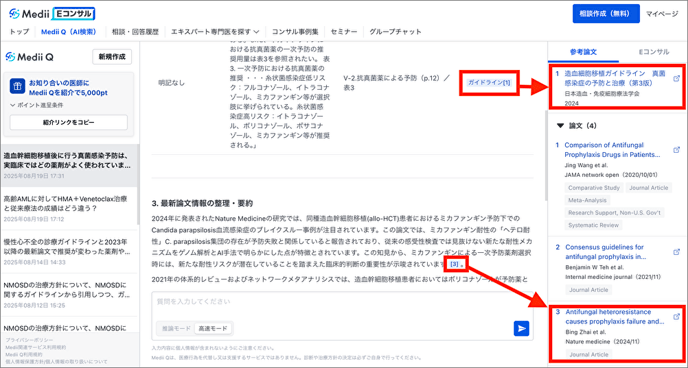Click the Medii Eコンサル logo
The image size is (688, 368).
[52, 14]
